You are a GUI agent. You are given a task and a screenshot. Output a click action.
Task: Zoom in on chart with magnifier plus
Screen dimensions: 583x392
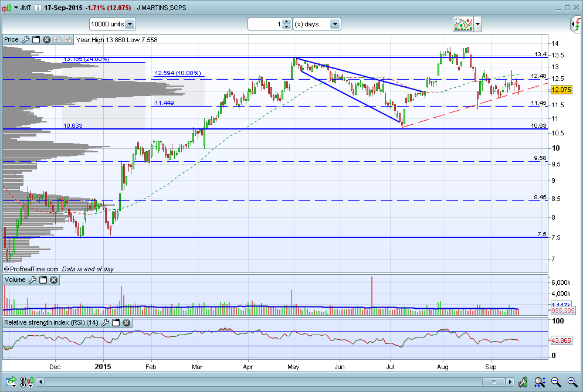pyautogui.click(x=572, y=381)
